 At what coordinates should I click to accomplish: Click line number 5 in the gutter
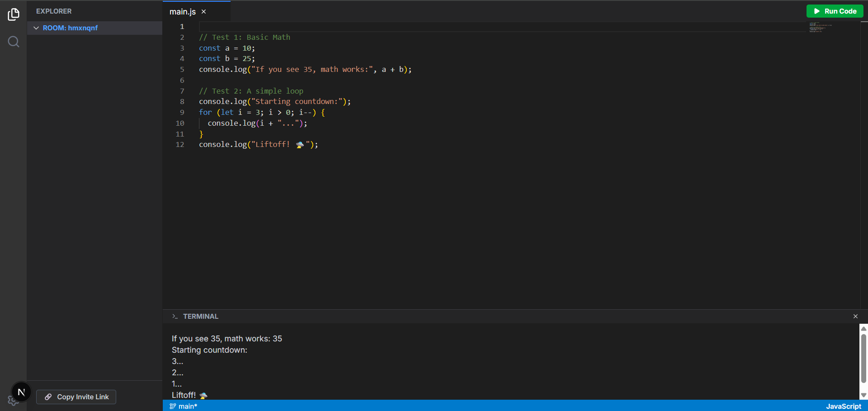[x=182, y=70]
